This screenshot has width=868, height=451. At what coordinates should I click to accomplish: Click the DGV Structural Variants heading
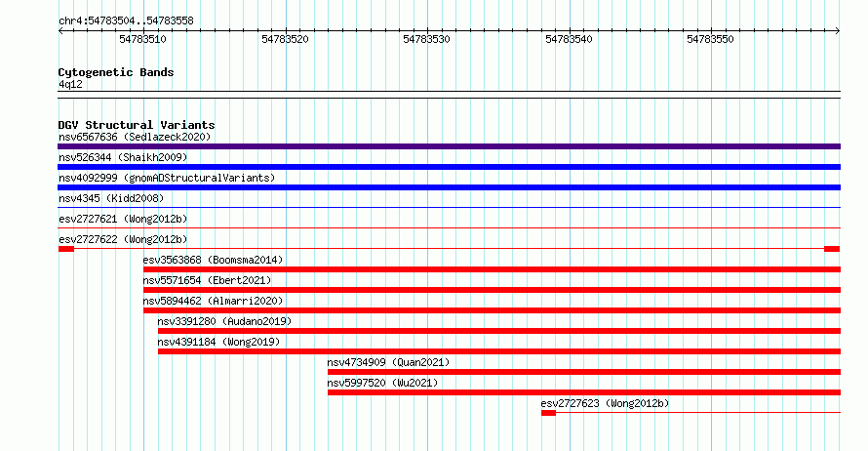pos(137,125)
